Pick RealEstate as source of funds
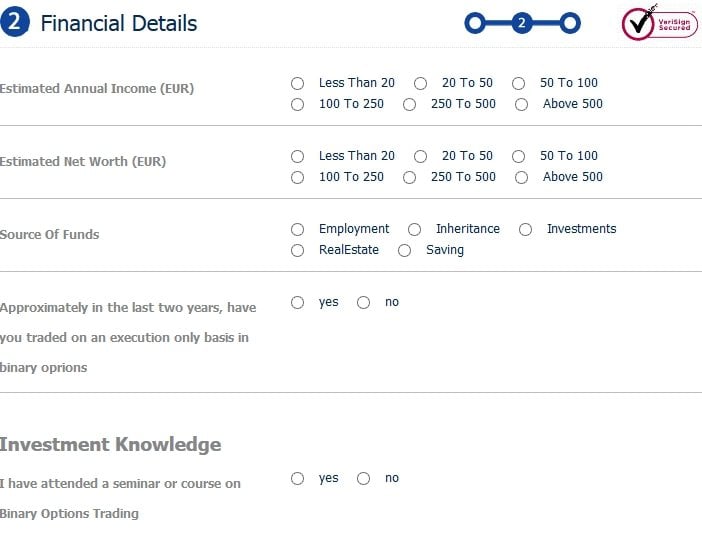The width and height of the screenshot is (702, 537). pos(297,250)
